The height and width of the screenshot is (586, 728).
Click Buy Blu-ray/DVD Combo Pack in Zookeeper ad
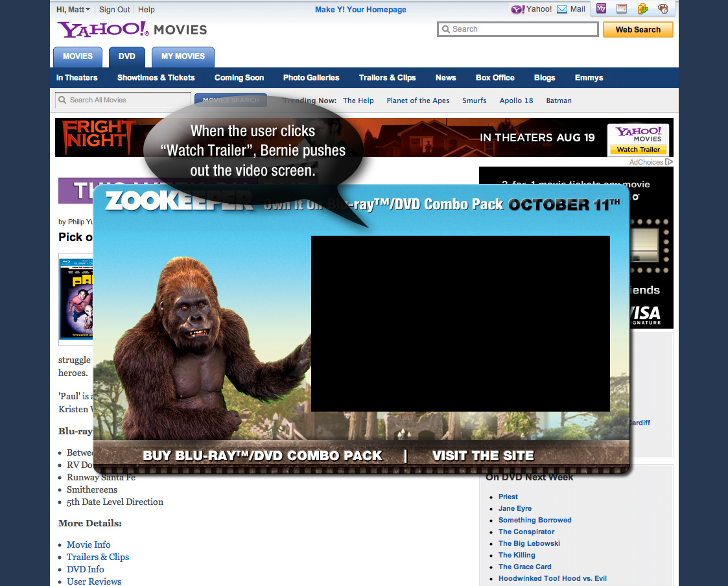263,456
